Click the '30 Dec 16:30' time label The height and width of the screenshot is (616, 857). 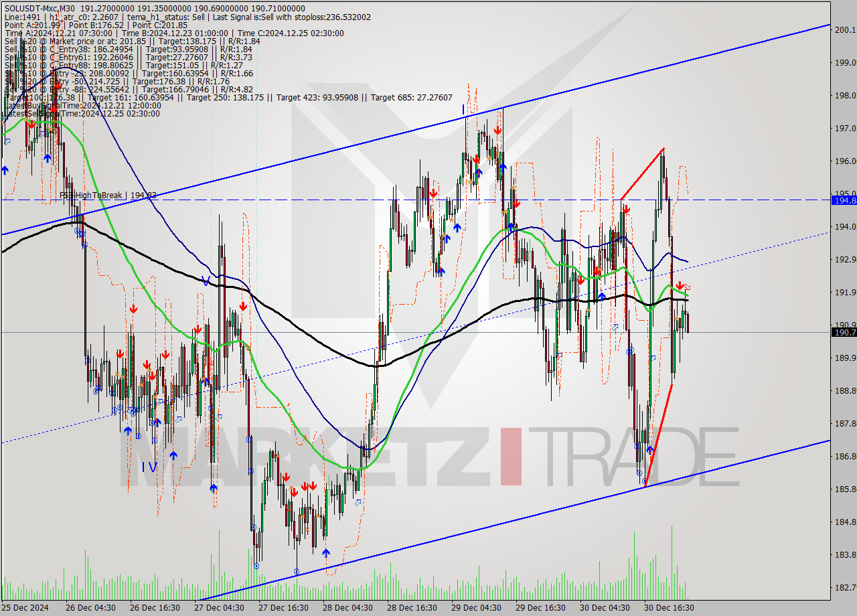pos(670,608)
